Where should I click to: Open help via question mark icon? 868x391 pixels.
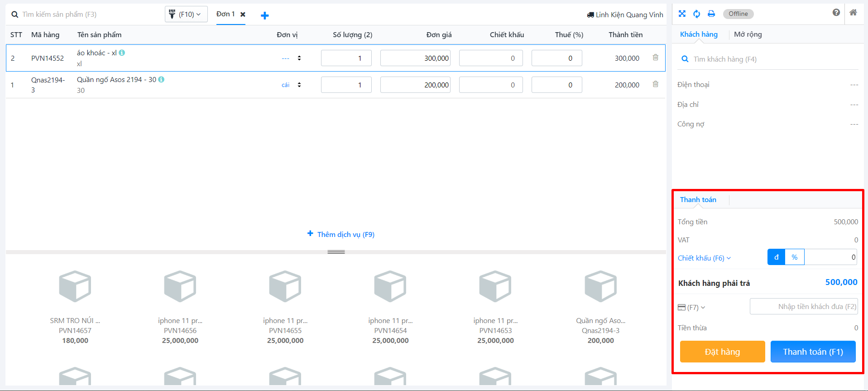(x=836, y=13)
